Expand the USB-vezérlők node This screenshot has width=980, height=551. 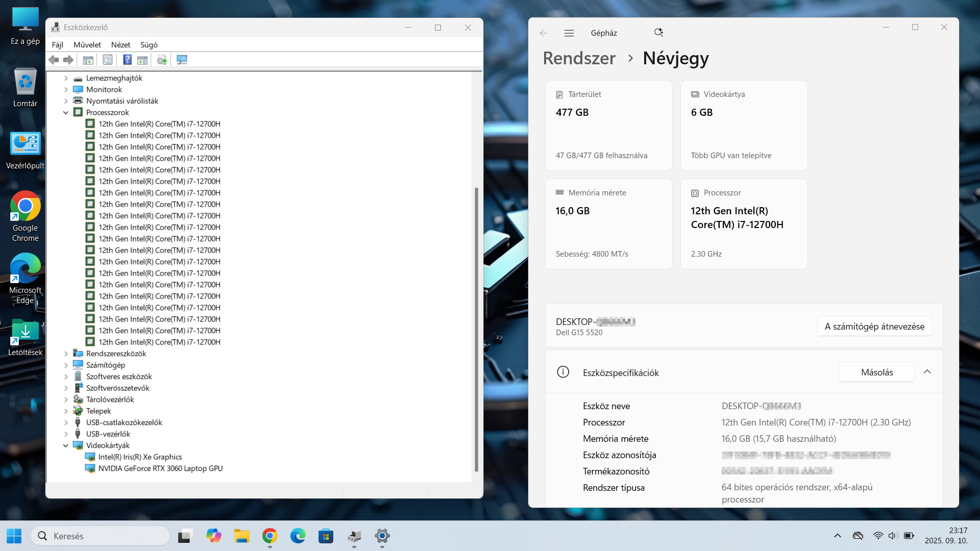(x=66, y=434)
